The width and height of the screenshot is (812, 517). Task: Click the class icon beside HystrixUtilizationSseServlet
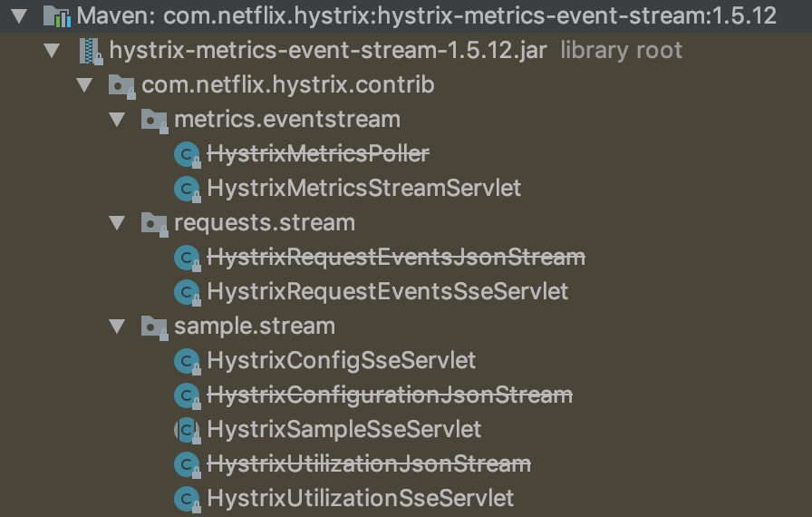(187, 500)
